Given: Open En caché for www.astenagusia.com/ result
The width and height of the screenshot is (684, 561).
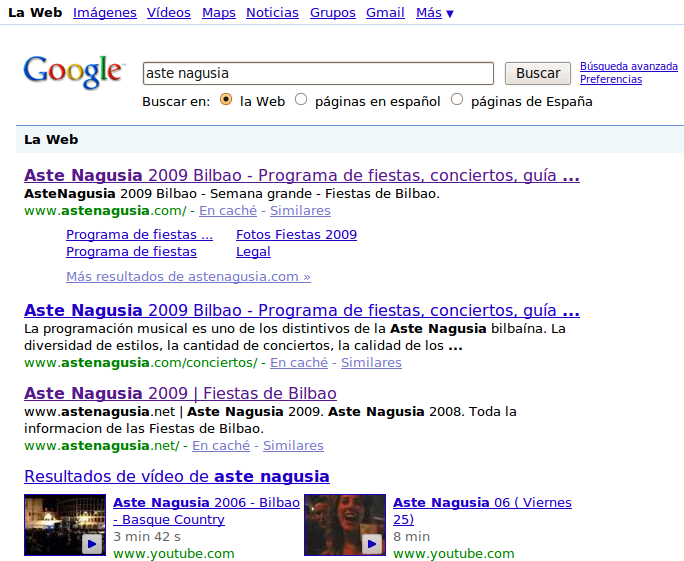Looking at the screenshot, I should tap(228, 211).
